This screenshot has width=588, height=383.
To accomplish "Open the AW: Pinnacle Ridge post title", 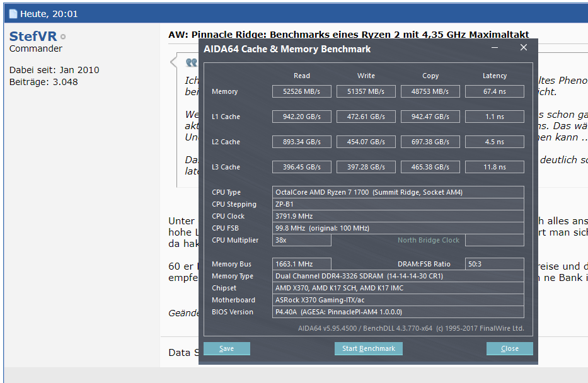I will pos(349,35).
